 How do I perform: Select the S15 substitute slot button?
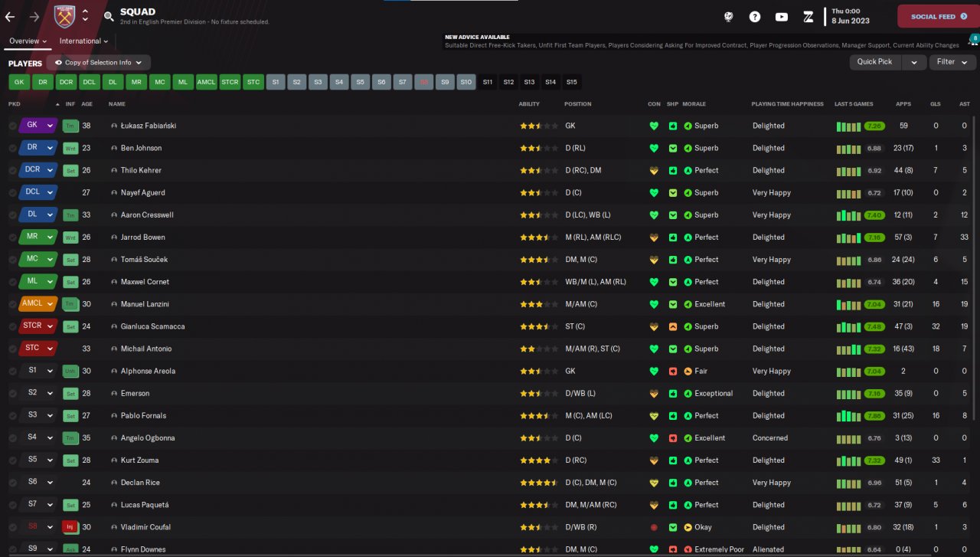pos(571,82)
